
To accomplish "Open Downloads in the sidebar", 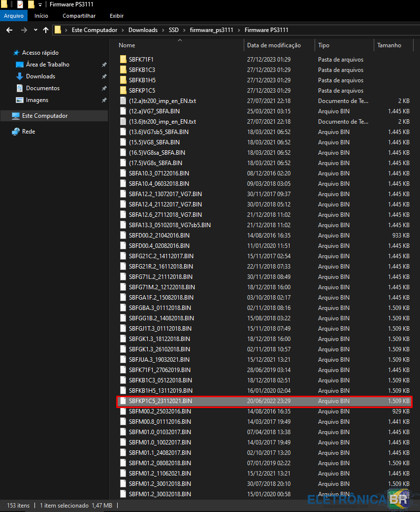I will pyautogui.click(x=40, y=76).
